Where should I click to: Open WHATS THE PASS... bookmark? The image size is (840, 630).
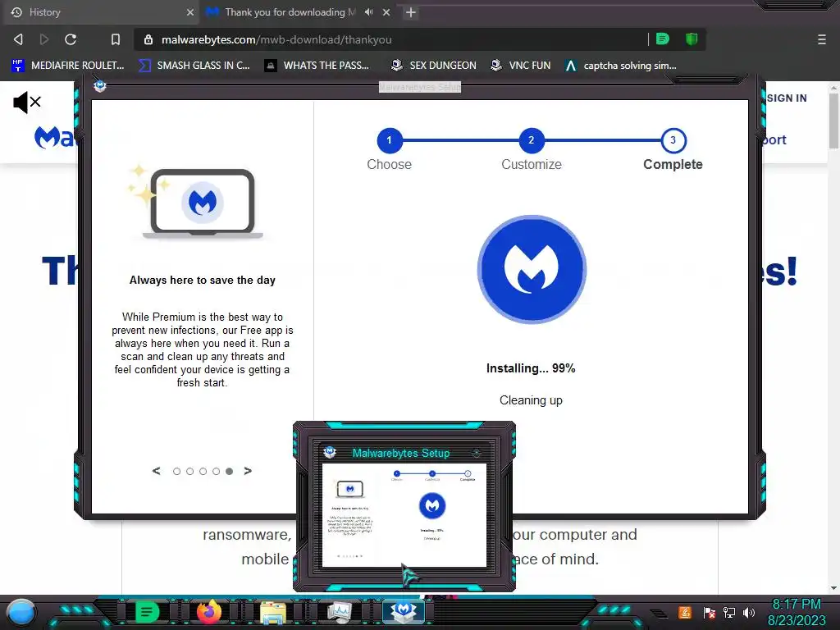(x=317, y=66)
